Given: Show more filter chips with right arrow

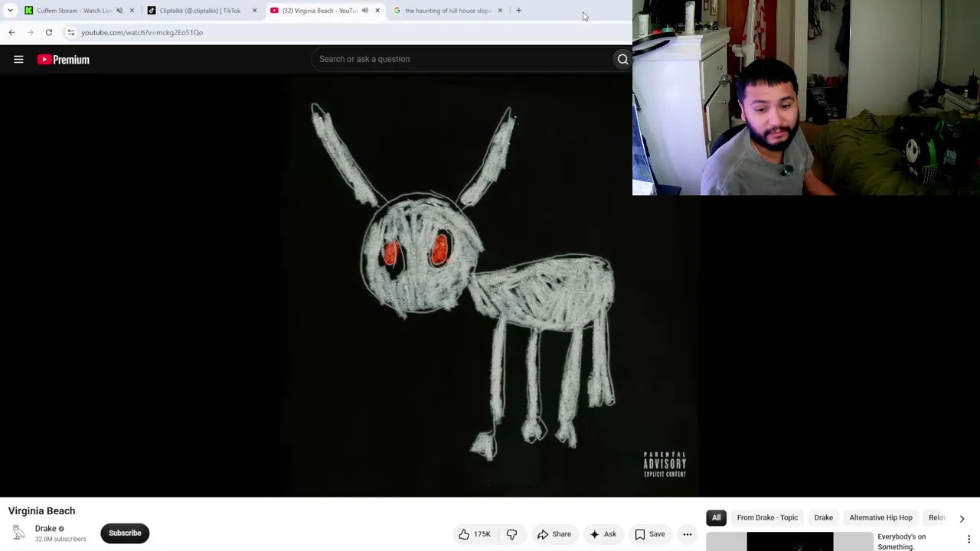Looking at the screenshot, I should (x=962, y=518).
